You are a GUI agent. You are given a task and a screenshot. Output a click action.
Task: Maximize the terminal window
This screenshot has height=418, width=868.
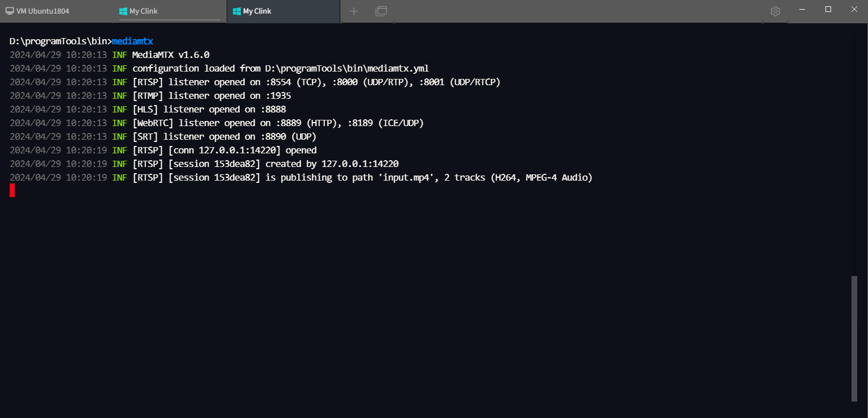click(x=828, y=9)
